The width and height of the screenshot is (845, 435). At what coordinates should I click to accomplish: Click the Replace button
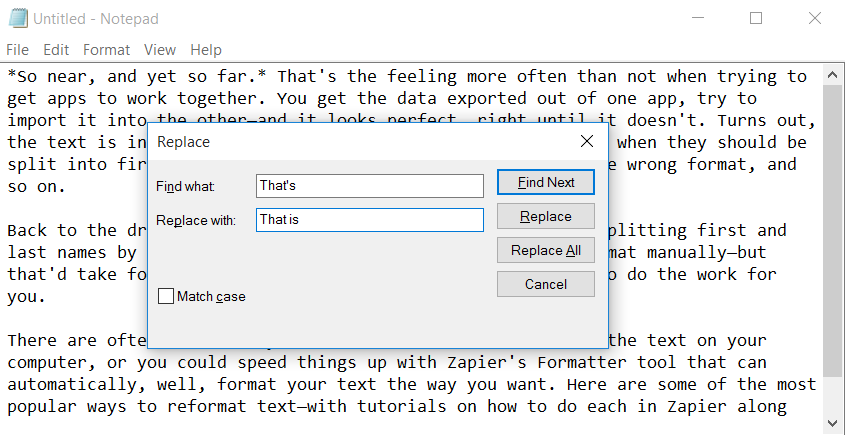click(x=546, y=216)
